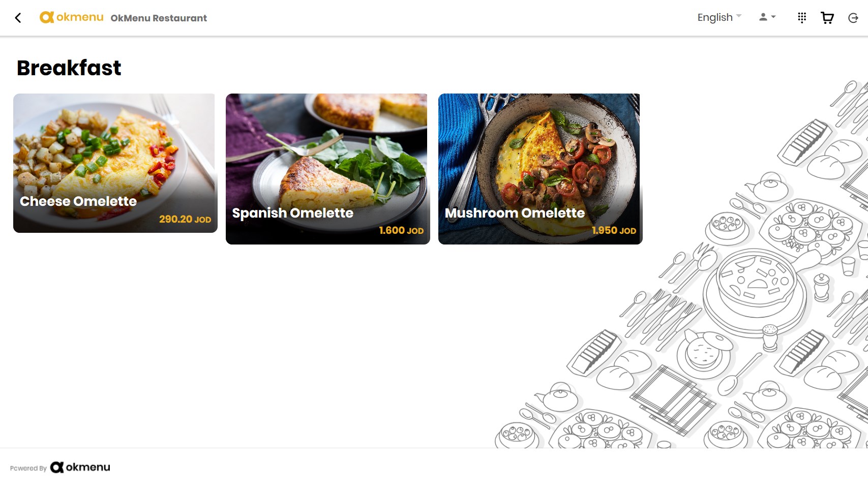This screenshot has height=488, width=868.
Task: Click the Breakfast heading
Action: (x=69, y=68)
